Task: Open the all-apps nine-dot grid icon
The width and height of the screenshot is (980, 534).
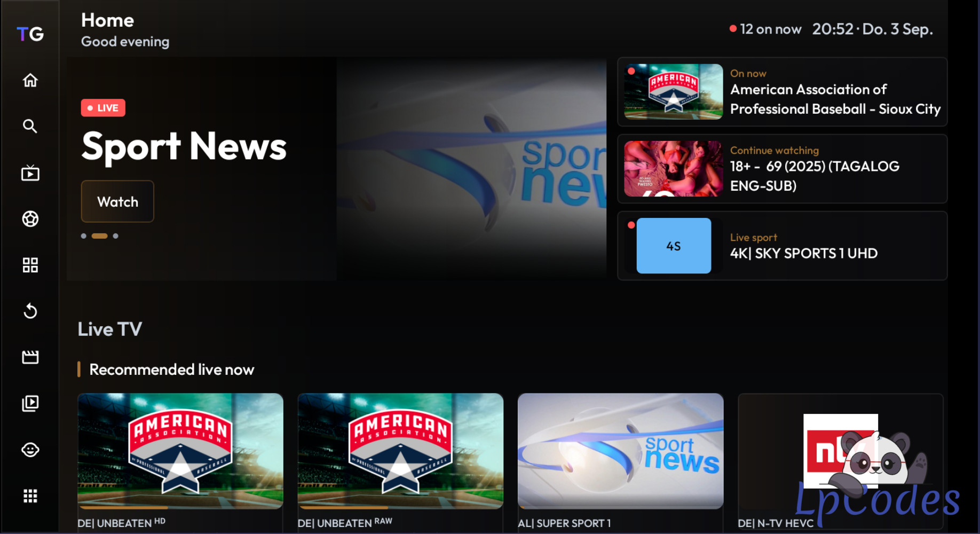Action: 30,496
